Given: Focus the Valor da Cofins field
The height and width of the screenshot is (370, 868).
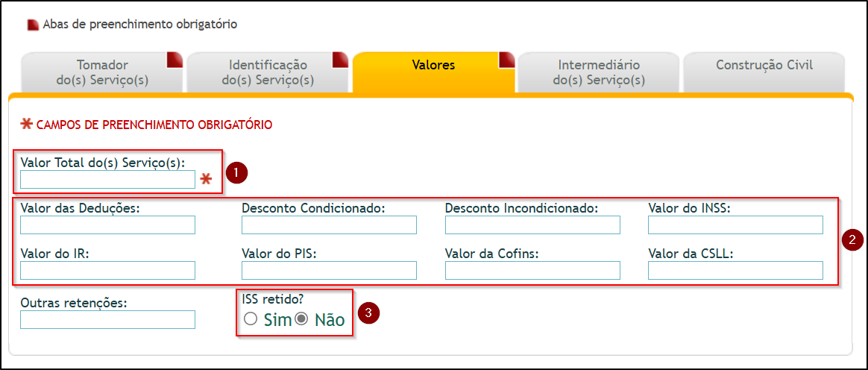Looking at the screenshot, I should tap(532, 270).
